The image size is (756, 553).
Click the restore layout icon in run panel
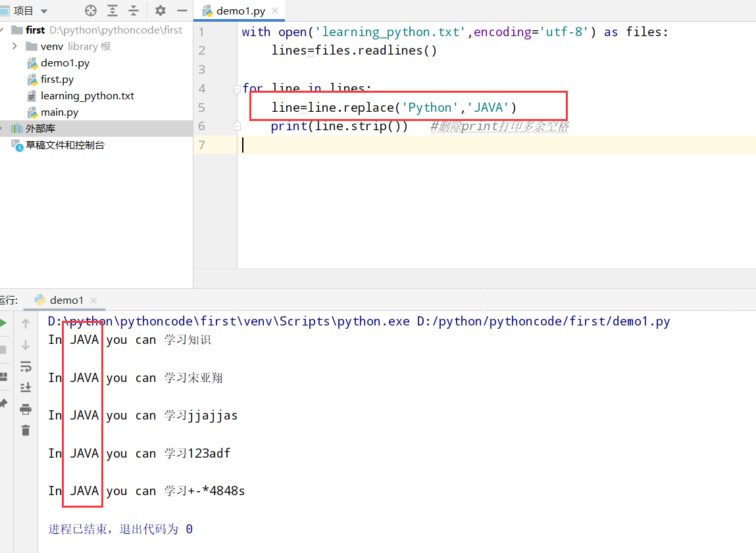3,377
